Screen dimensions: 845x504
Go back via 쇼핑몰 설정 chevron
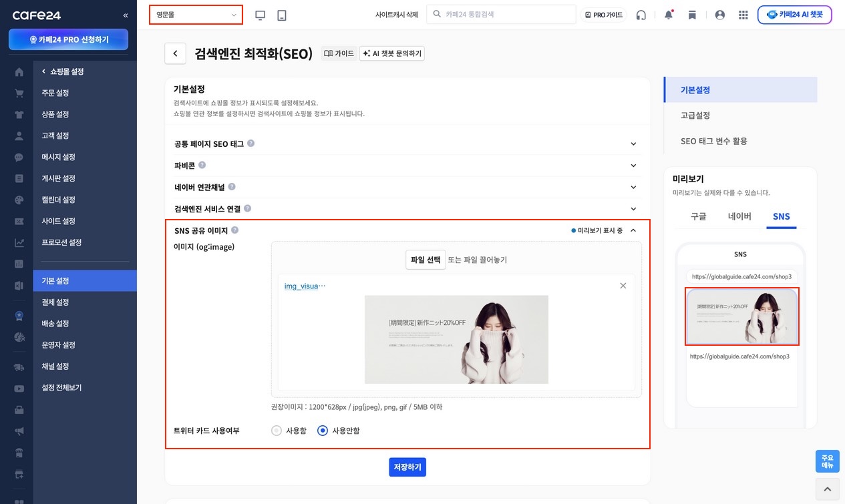pos(44,71)
